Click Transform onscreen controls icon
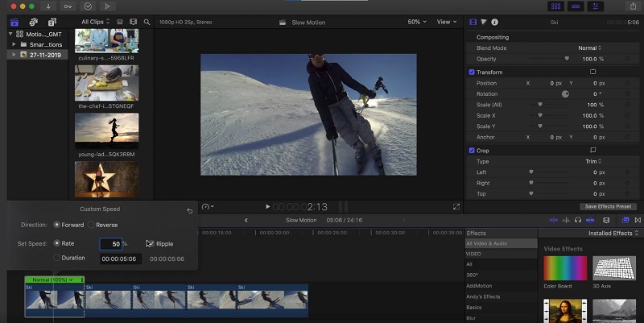Viewport: 644px width, 323px height. 592,72
